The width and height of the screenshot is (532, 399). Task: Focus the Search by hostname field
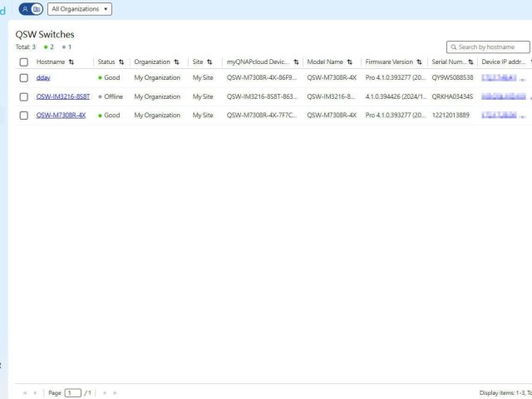pyautogui.click(x=488, y=47)
